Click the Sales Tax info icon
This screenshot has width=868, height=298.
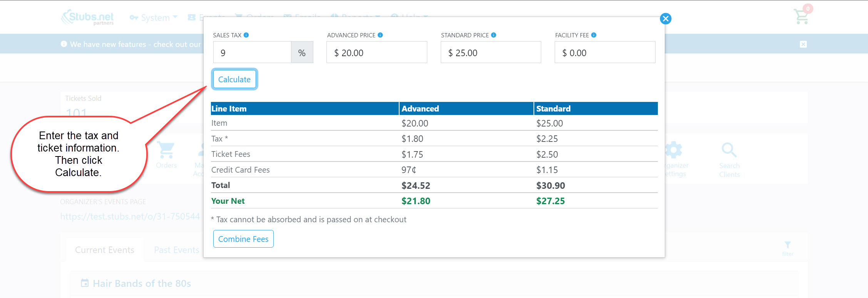246,35
